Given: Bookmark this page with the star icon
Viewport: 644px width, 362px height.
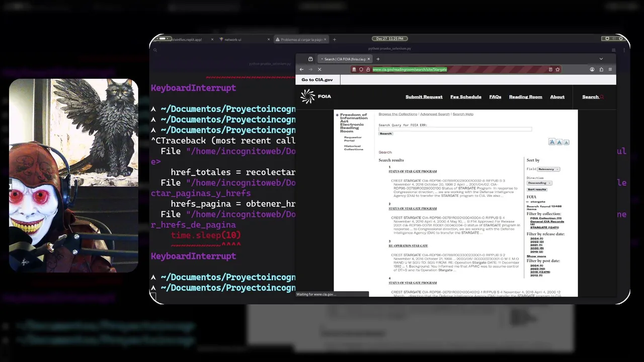Looking at the screenshot, I should click(557, 69).
